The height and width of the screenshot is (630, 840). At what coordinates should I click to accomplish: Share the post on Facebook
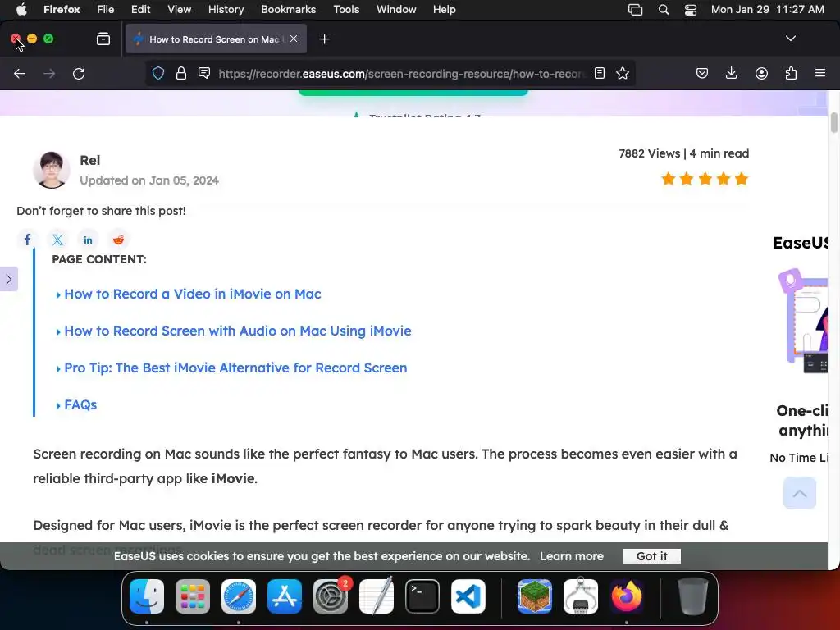pos(27,240)
